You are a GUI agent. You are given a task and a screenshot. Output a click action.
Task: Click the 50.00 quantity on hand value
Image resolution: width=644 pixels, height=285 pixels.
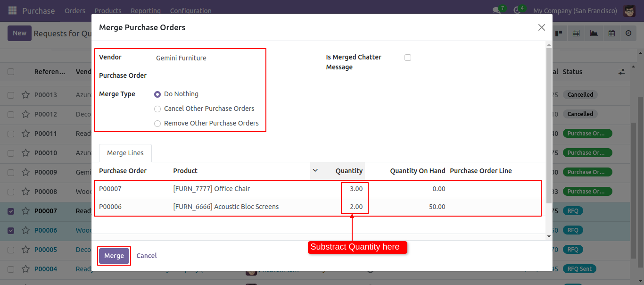(x=437, y=207)
